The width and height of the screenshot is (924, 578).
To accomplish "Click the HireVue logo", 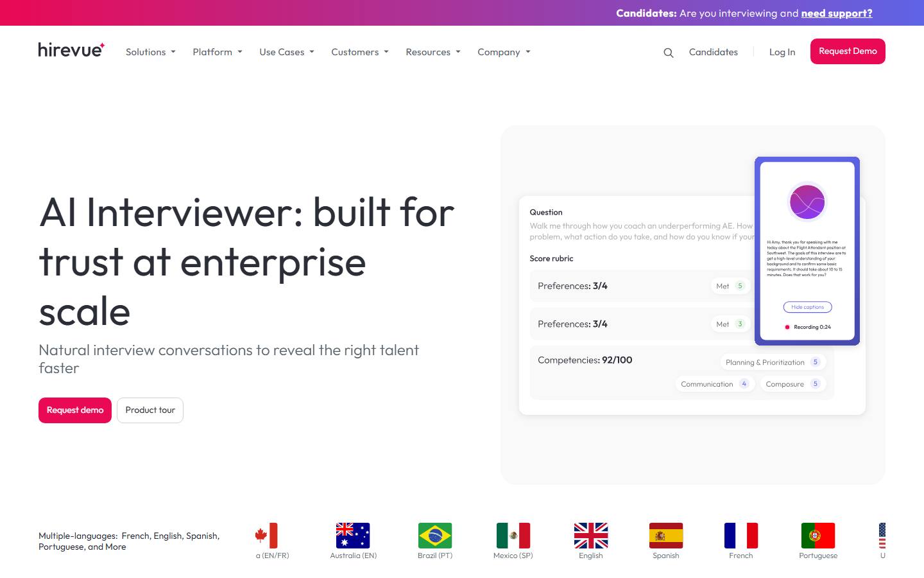I will pyautogui.click(x=71, y=50).
